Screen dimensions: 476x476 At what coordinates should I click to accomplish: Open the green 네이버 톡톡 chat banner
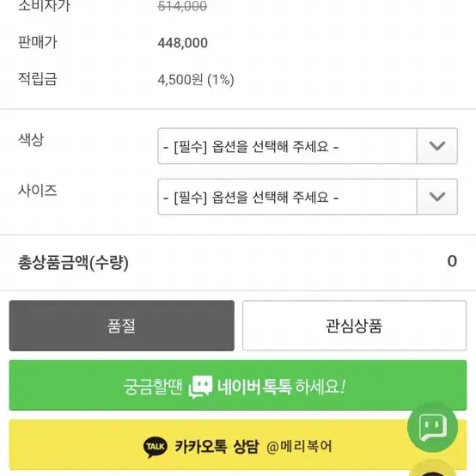click(238, 385)
